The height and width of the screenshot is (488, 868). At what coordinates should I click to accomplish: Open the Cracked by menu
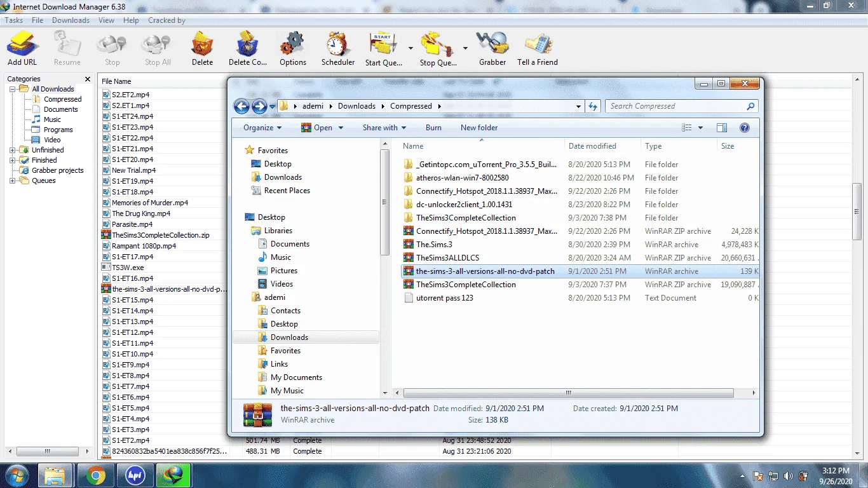point(166,20)
